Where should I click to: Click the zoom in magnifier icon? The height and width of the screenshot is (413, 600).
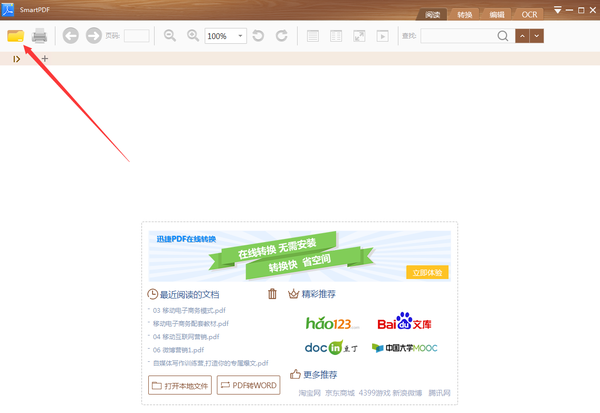click(x=192, y=36)
